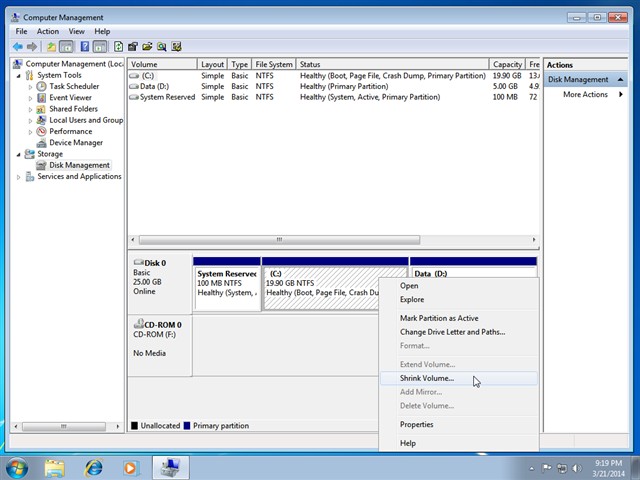Image resolution: width=640 pixels, height=480 pixels.
Task: Expand the Task Scheduler node
Action: click(x=30, y=87)
